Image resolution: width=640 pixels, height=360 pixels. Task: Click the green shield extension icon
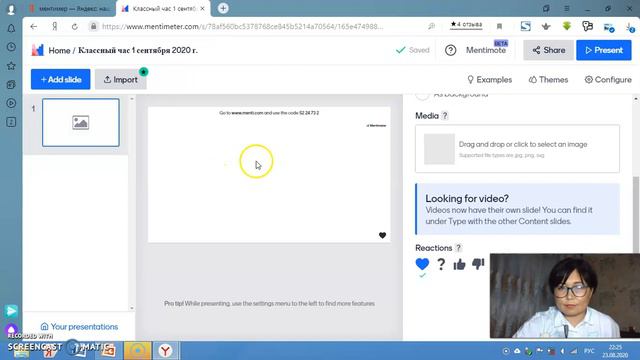click(x=567, y=26)
